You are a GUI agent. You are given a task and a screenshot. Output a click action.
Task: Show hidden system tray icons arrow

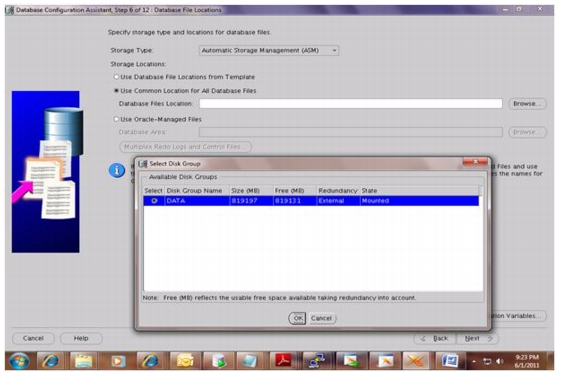474,361
